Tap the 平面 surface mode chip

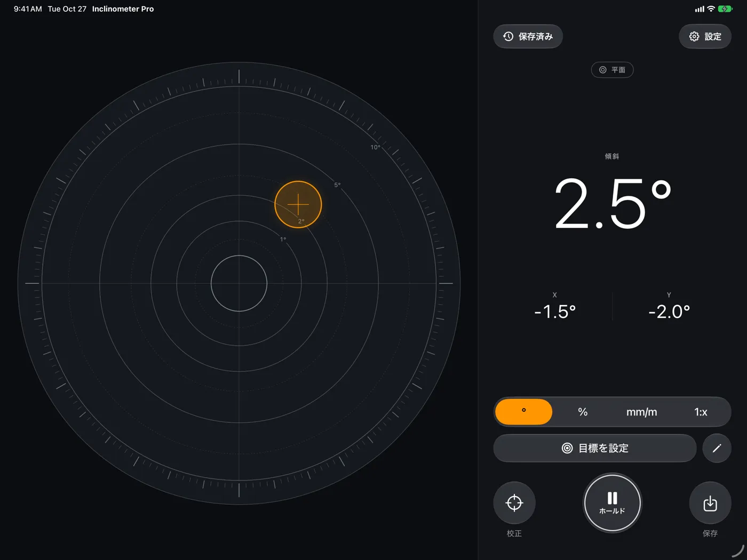coord(612,70)
